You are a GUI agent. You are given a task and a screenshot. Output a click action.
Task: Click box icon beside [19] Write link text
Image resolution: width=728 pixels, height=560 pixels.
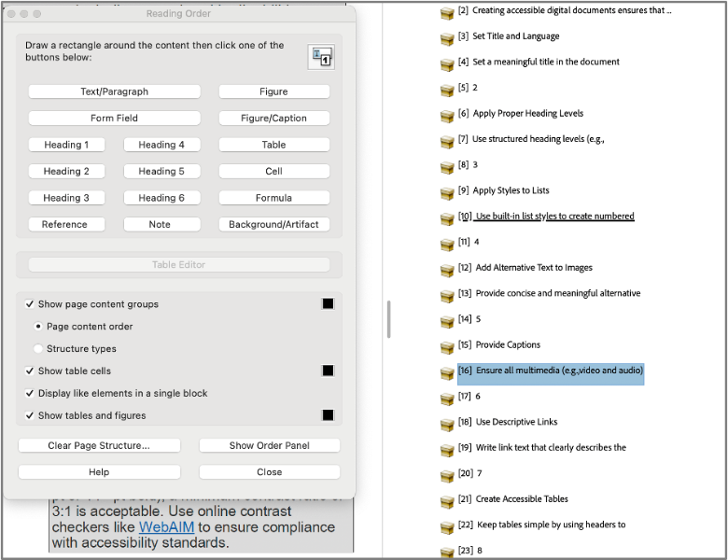click(447, 451)
